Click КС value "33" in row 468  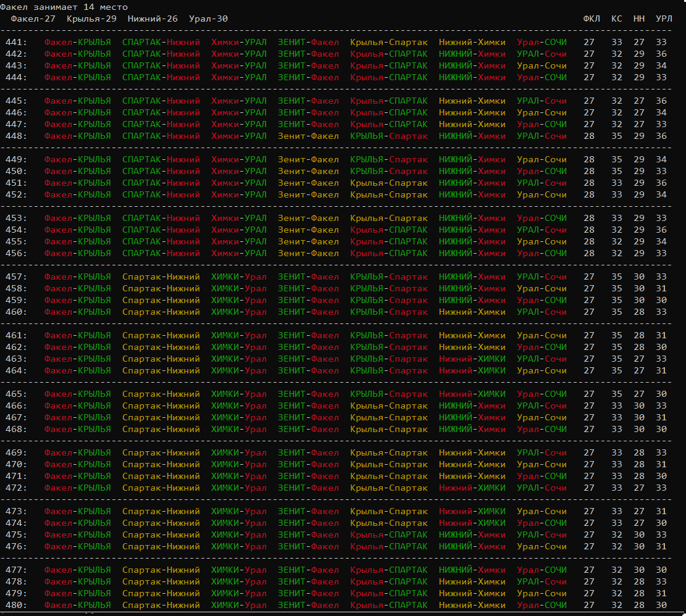[x=616, y=430]
